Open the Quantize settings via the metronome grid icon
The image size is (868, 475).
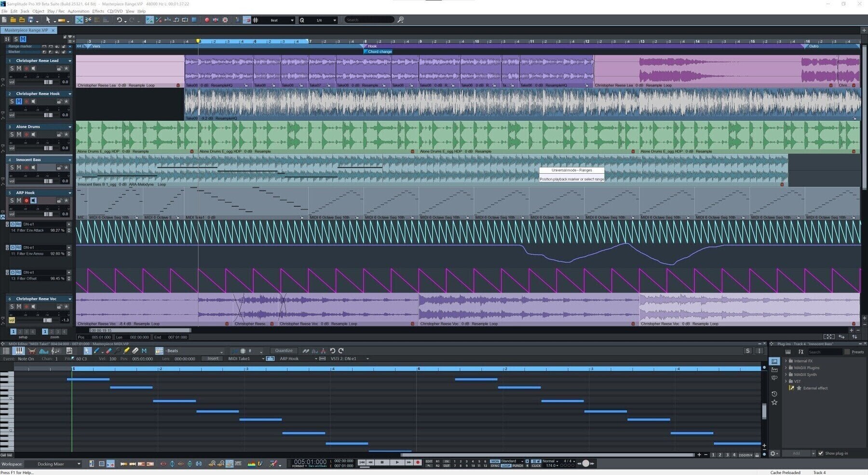pos(244,351)
